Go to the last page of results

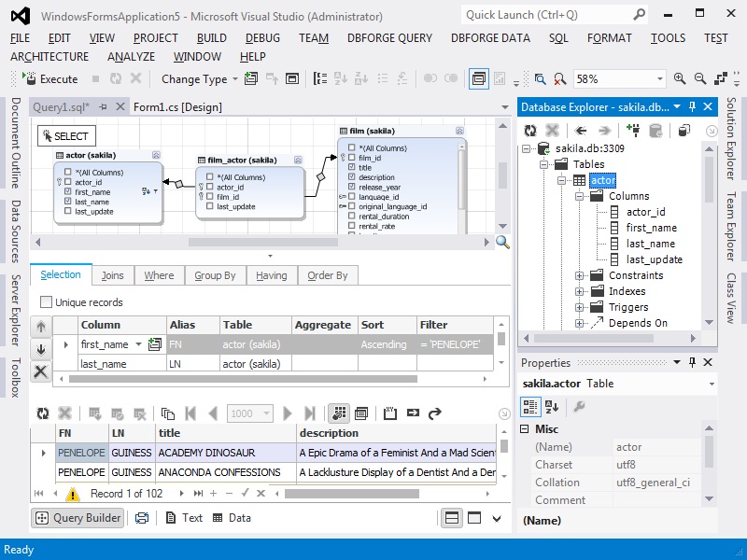(x=310, y=413)
